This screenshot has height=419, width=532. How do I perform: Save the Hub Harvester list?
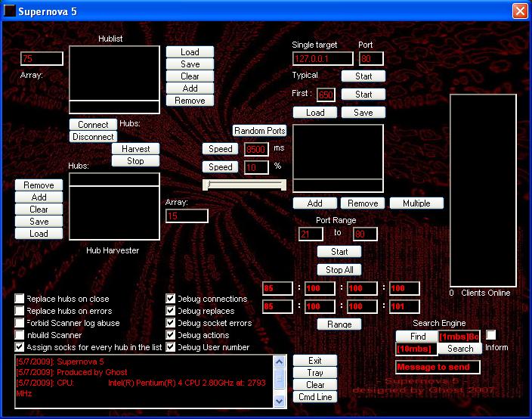click(x=39, y=222)
